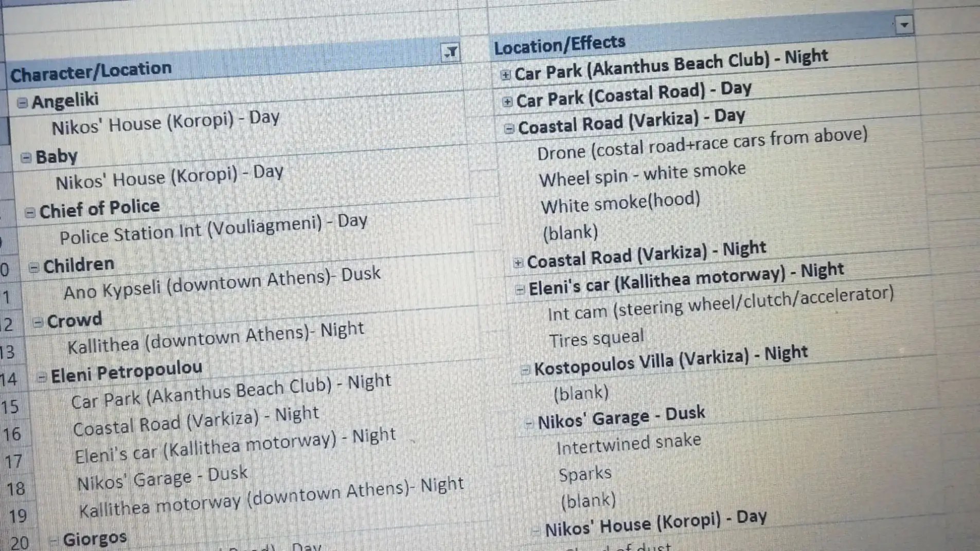This screenshot has width=980, height=551.
Task: Select Nikos' House (Koropi) - Day label in Location/Effects
Action: tap(656, 523)
